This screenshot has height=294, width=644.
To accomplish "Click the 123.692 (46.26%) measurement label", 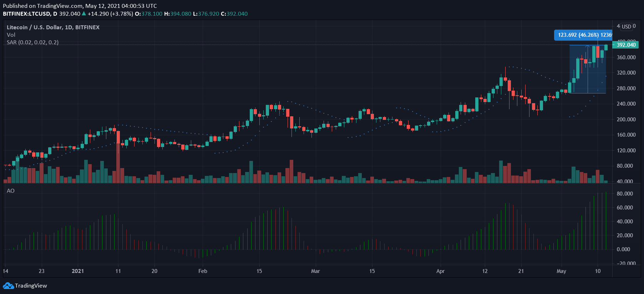I will 583,35.
